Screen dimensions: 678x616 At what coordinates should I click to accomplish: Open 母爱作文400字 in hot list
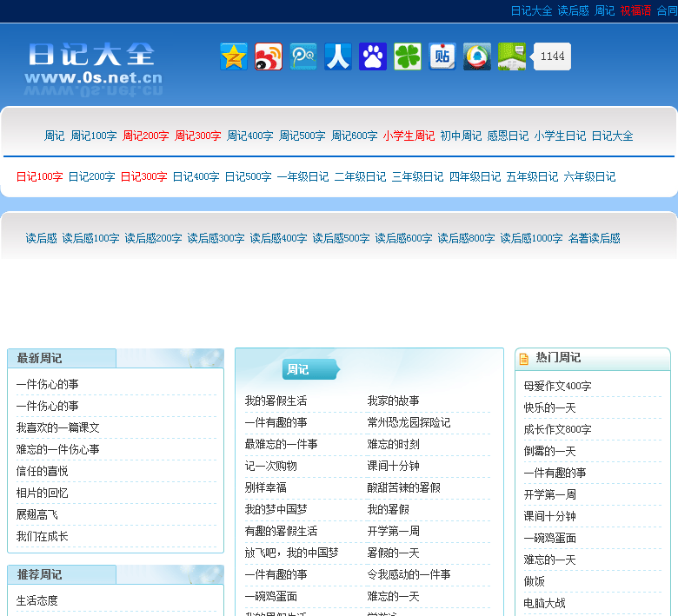[557, 386]
